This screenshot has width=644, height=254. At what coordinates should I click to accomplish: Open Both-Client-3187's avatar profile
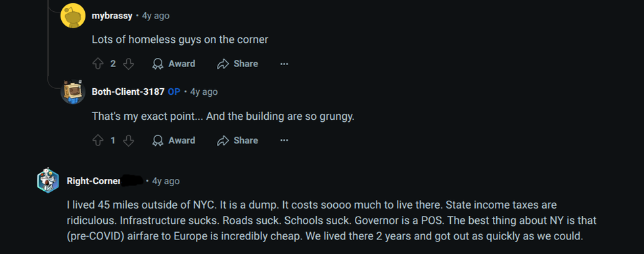click(x=73, y=92)
